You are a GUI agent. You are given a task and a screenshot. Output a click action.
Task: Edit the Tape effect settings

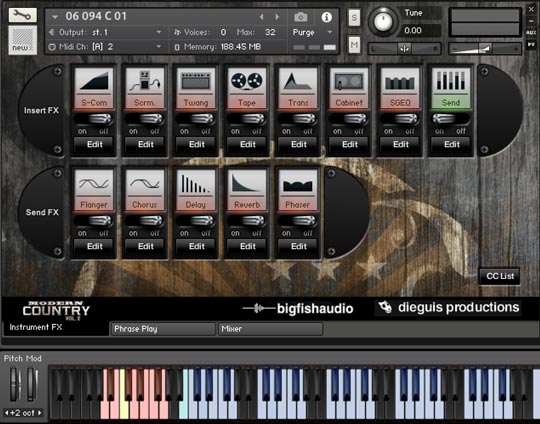[247, 144]
